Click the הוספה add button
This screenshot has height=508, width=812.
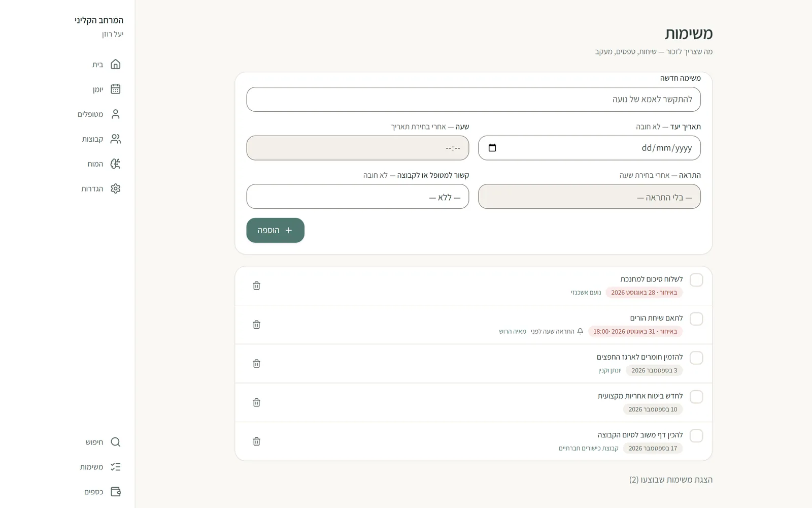pos(276,230)
